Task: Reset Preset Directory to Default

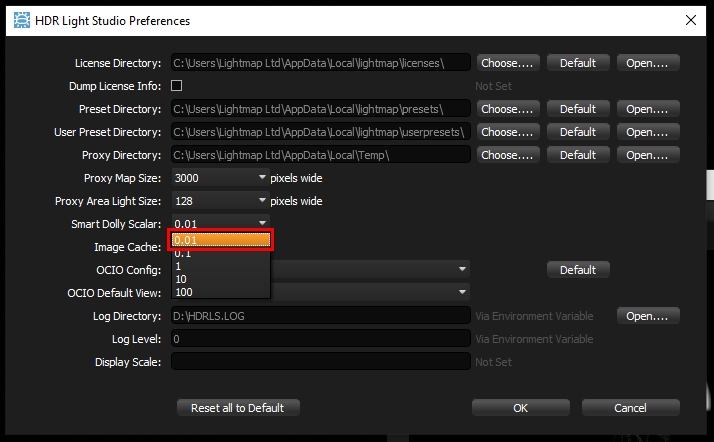Action: 578,109
